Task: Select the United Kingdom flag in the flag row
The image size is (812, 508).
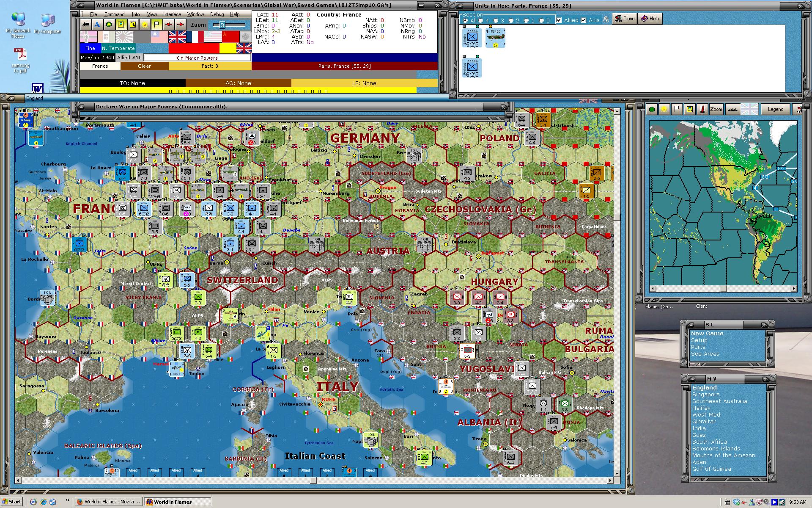Action: click(x=177, y=37)
